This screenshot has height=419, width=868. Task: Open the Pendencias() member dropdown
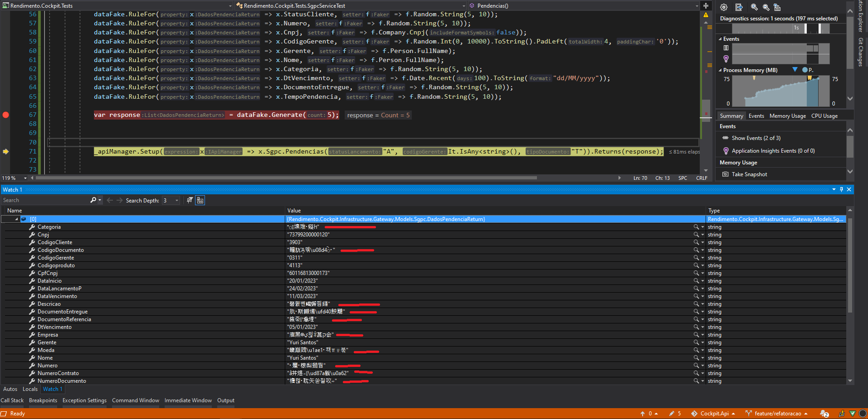[x=697, y=5]
